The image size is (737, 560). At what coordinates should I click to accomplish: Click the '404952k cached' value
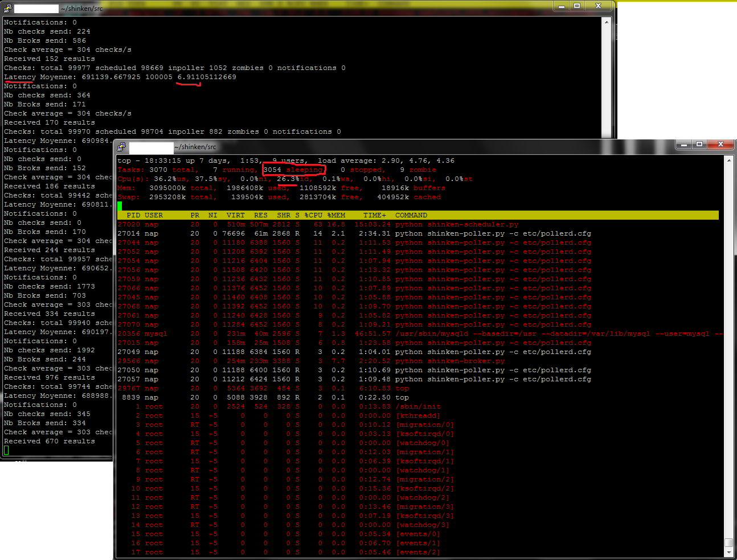click(409, 197)
